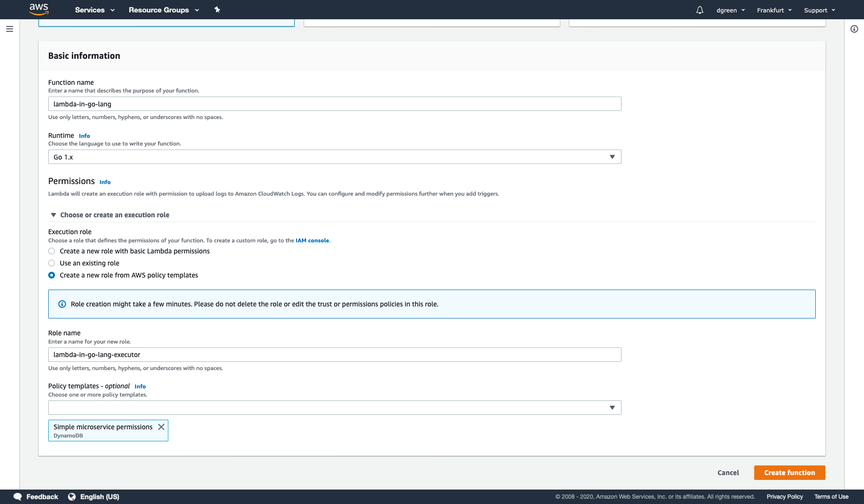Click Info link next to Runtime

tap(84, 136)
